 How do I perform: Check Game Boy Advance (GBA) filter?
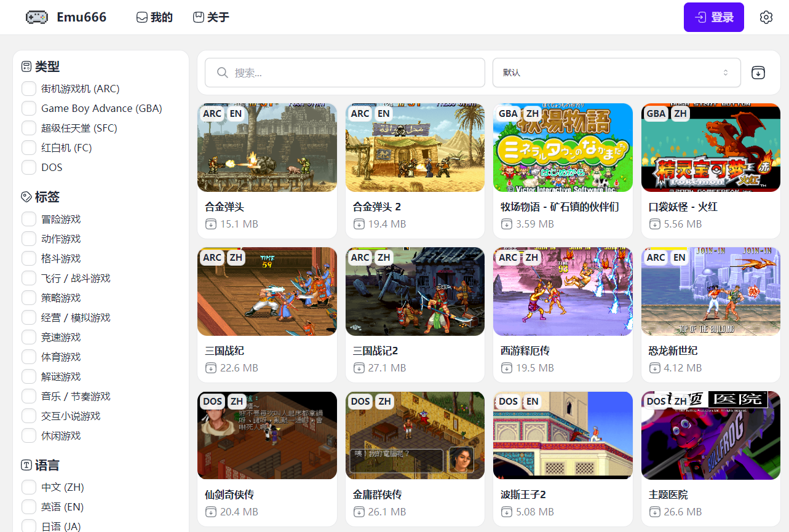[29, 108]
